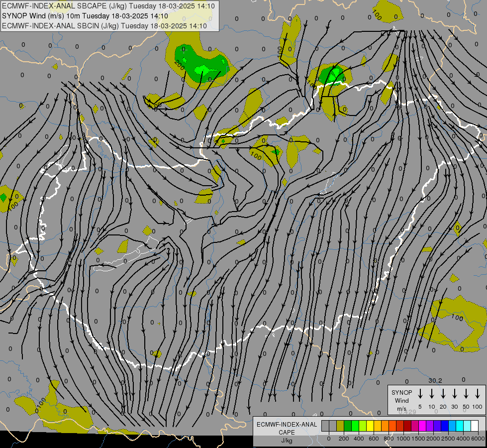Screen dimensions: 487x448
Task: Click the 800 tick label in CAPE legend
Action: click(389, 439)
